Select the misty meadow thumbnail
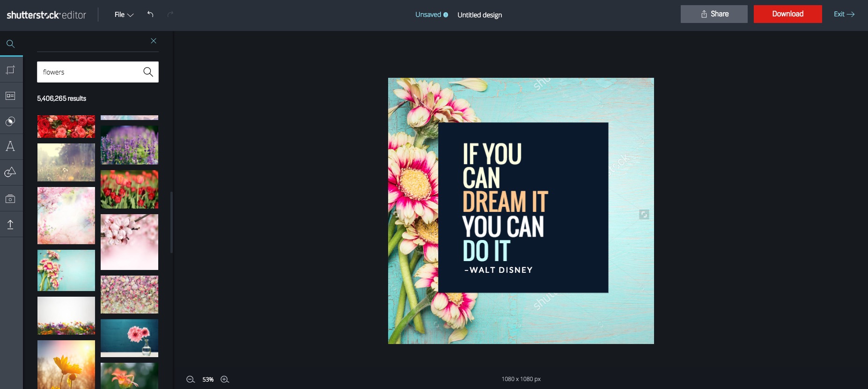868x389 pixels. point(66,162)
